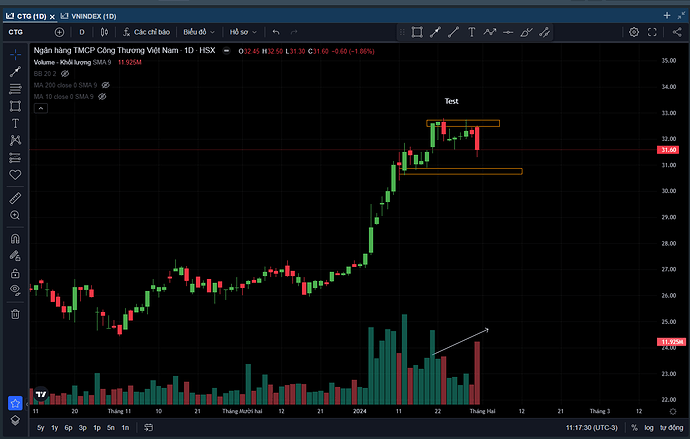Toggle percent scale % button
This screenshot has width=690, height=439.
click(634, 428)
